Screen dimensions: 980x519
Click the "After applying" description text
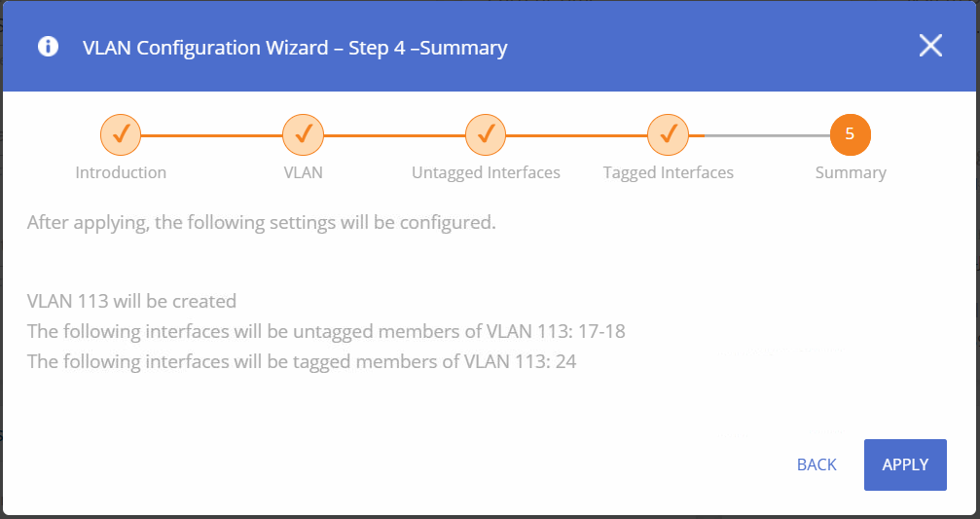[x=261, y=222]
